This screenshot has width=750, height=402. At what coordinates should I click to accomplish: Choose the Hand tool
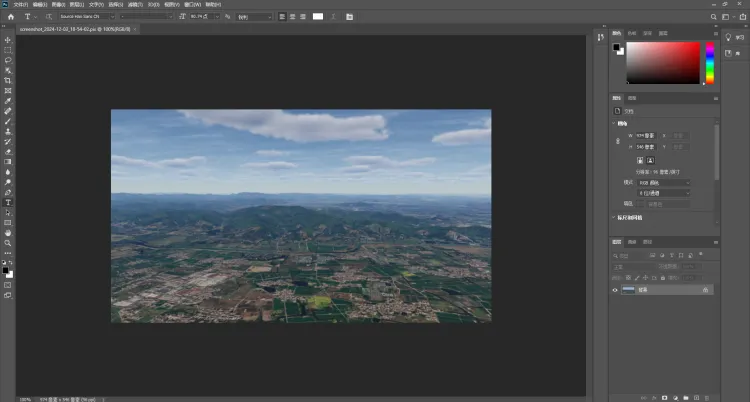coord(8,233)
